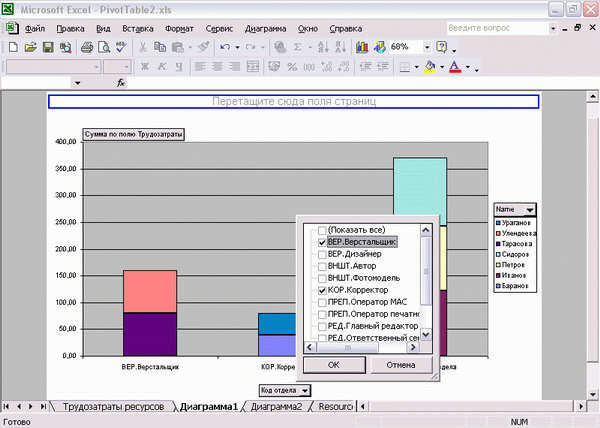Center text alignment icon
The width and height of the screenshot is (600, 428).
[x=217, y=67]
